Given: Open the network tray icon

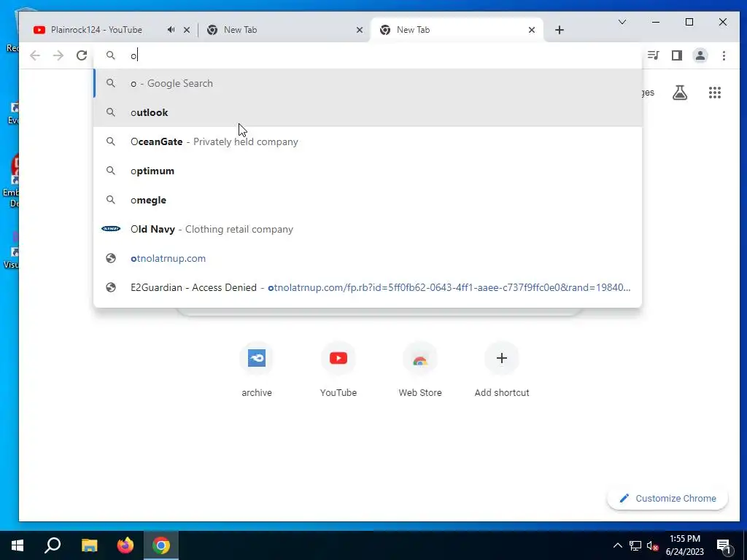Looking at the screenshot, I should click(635, 545).
